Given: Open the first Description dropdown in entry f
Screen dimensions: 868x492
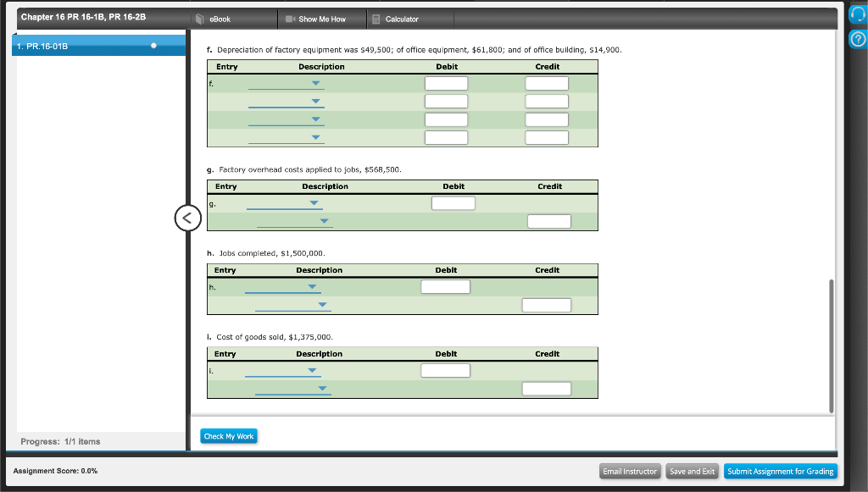Looking at the screenshot, I should pyautogui.click(x=314, y=85).
